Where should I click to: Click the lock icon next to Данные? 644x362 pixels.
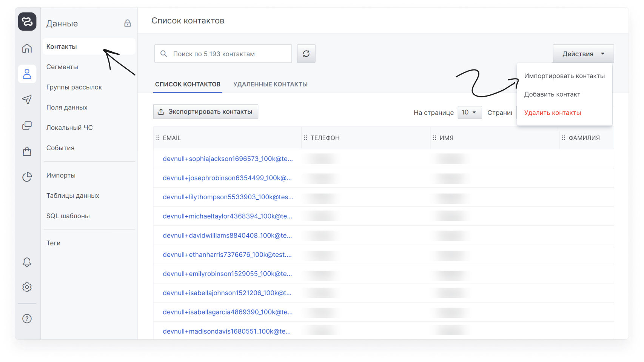(128, 23)
